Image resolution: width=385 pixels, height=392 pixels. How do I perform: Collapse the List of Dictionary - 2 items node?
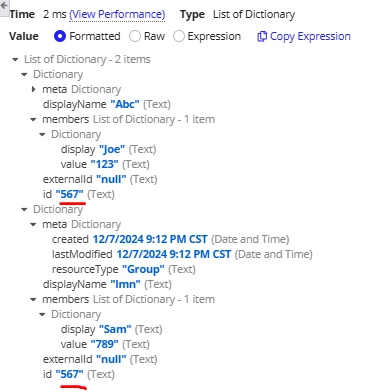[x=15, y=60]
